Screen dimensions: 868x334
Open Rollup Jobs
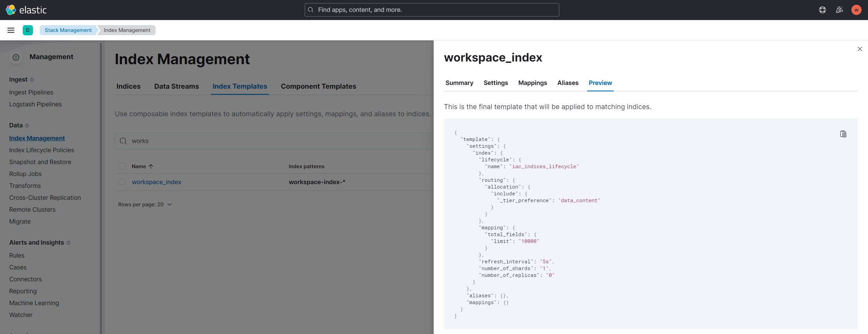pos(25,174)
